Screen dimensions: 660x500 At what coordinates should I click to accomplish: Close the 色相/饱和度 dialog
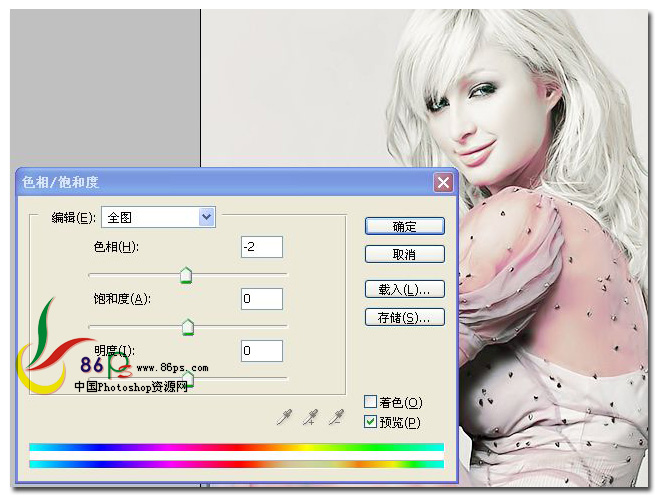(x=443, y=183)
